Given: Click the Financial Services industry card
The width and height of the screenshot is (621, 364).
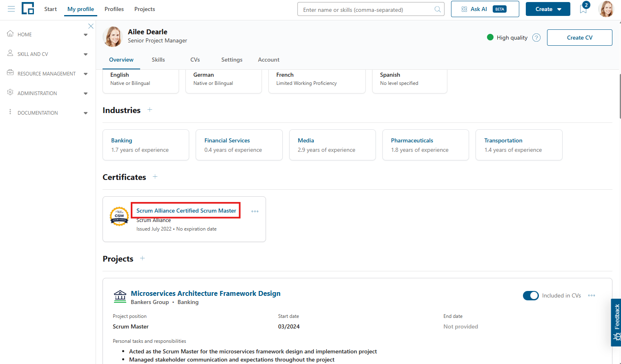Looking at the screenshot, I should click(239, 145).
